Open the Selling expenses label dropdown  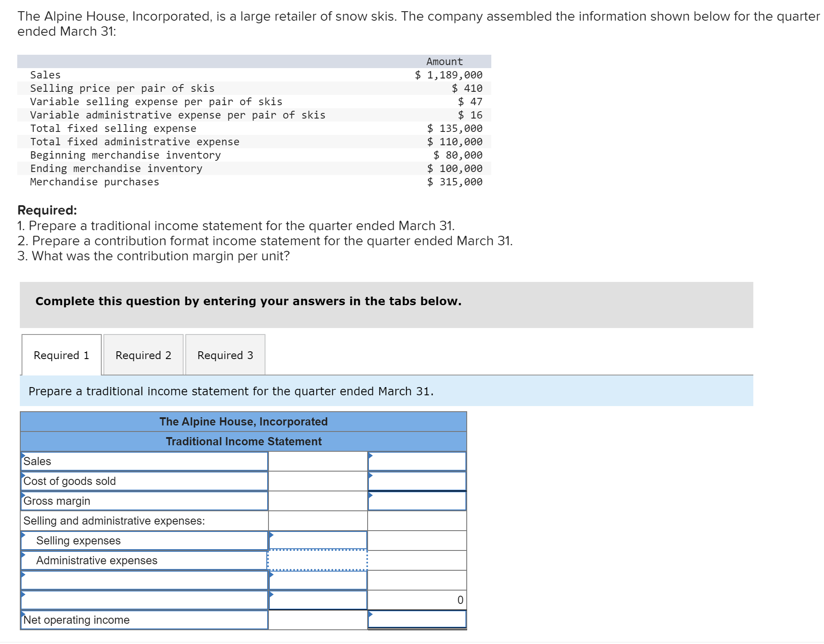tap(22, 540)
